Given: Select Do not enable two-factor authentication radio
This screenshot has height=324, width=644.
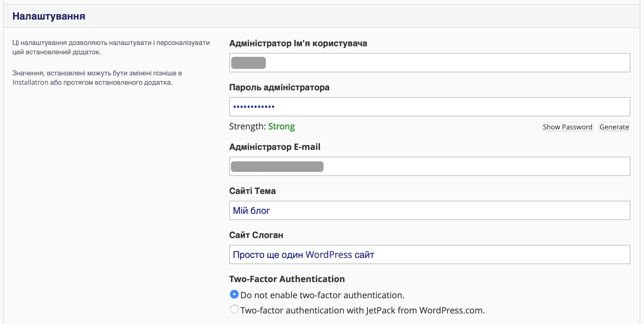Looking at the screenshot, I should click(234, 294).
